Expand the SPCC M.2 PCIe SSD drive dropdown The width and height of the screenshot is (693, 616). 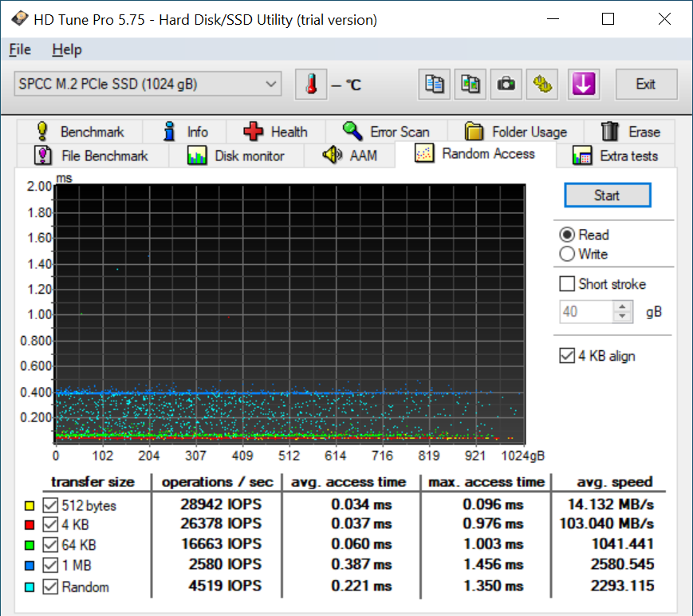coord(271,84)
